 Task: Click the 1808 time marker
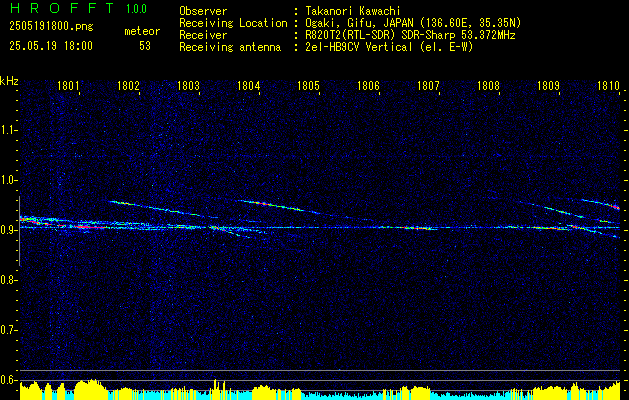489,85
